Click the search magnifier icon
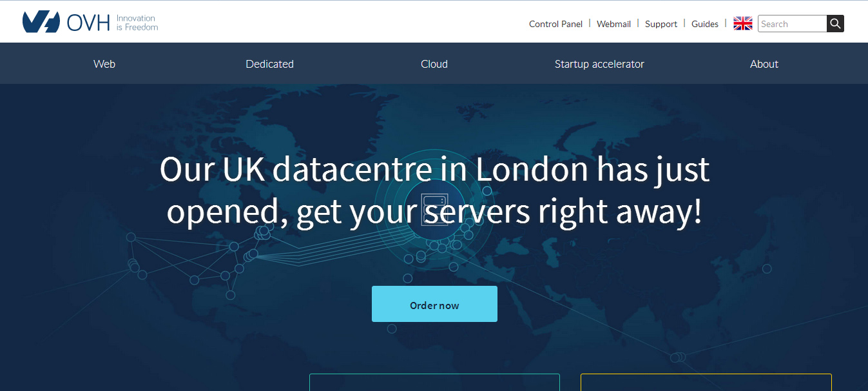Screen dimensions: 868x391 coord(835,24)
